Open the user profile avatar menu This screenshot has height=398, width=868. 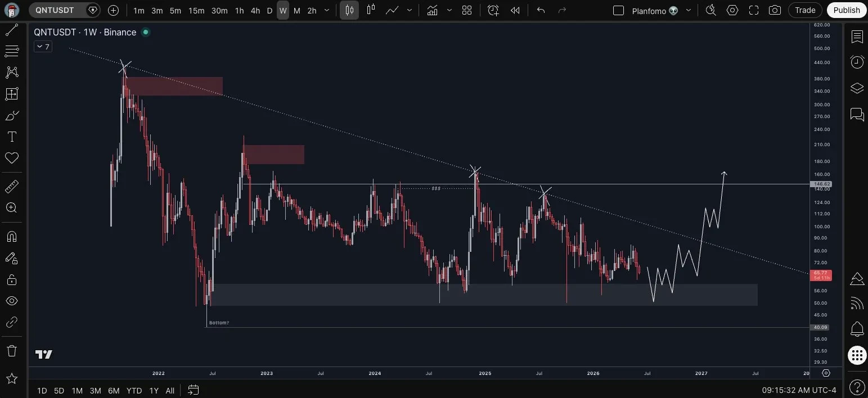click(x=12, y=10)
